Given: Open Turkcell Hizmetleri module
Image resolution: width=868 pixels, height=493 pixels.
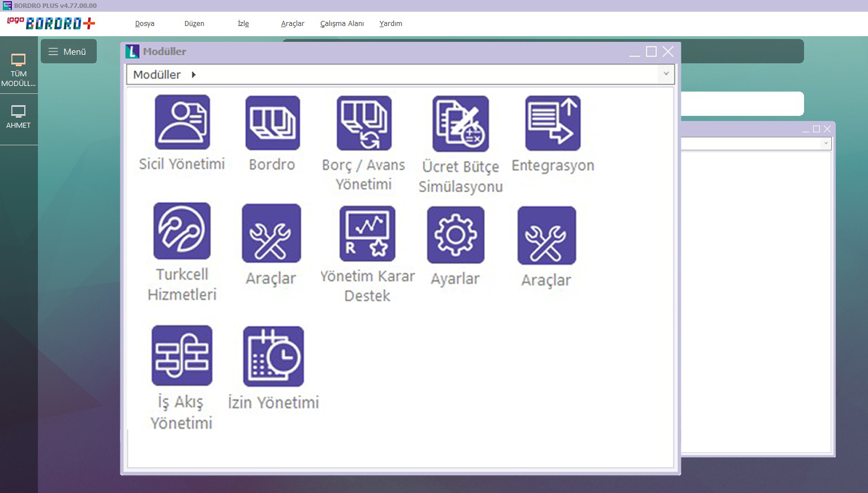Looking at the screenshot, I should point(182,231).
